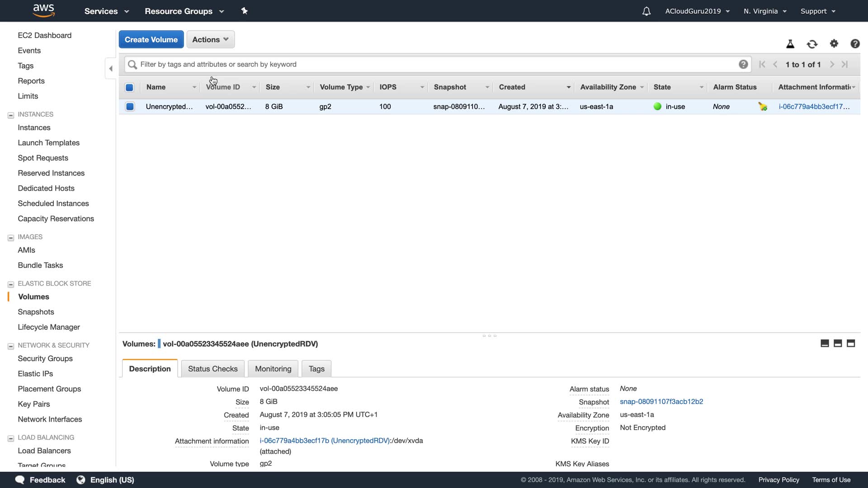Click the notifications bell icon
This screenshot has height=488, width=868.
click(646, 11)
